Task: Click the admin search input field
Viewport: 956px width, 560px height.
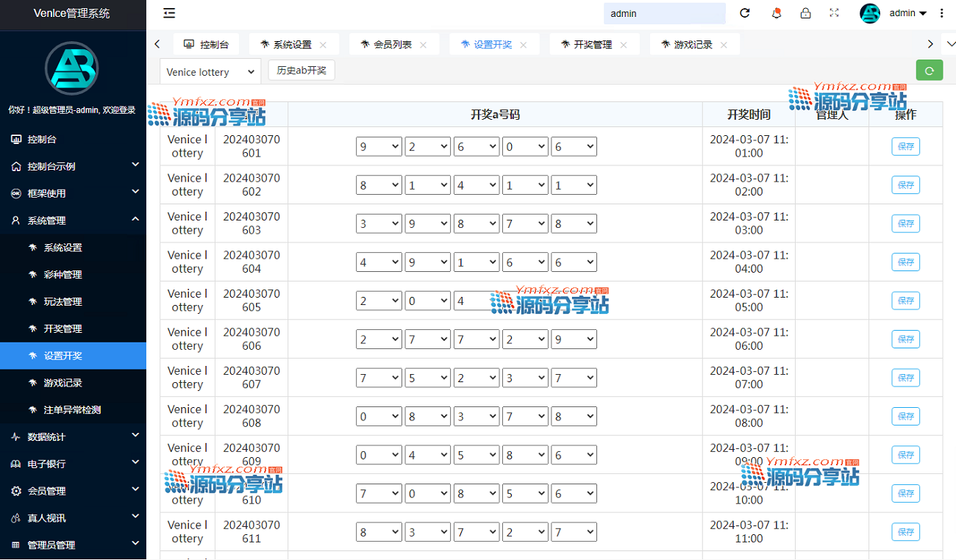Action: pyautogui.click(x=664, y=13)
